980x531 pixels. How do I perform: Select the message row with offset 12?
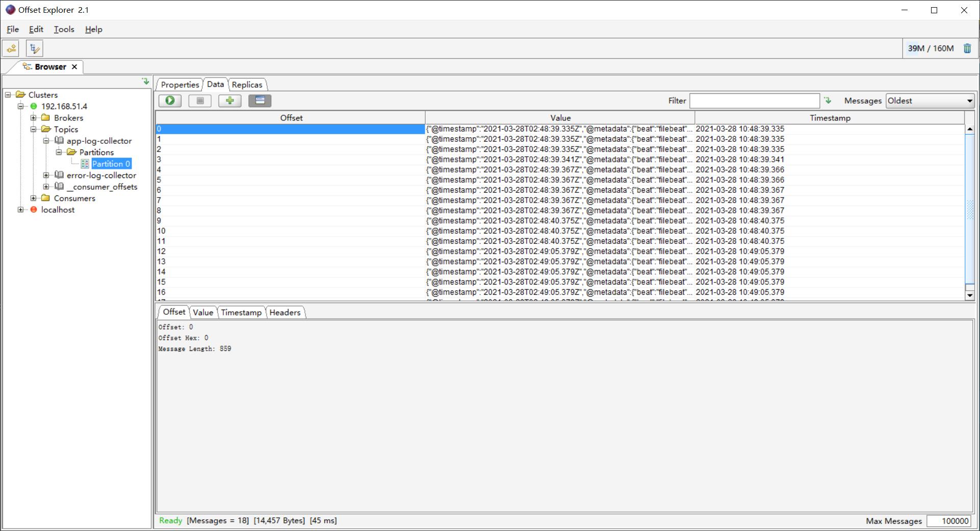point(560,251)
